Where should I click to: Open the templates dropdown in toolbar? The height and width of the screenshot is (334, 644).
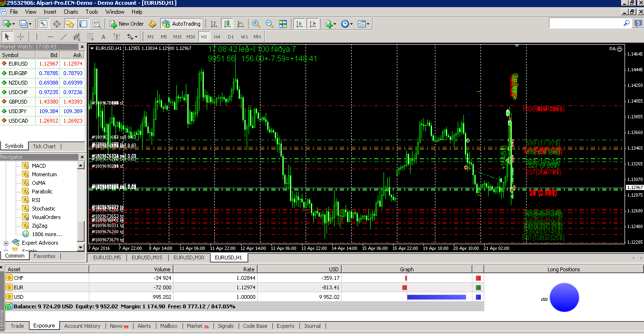click(364, 24)
